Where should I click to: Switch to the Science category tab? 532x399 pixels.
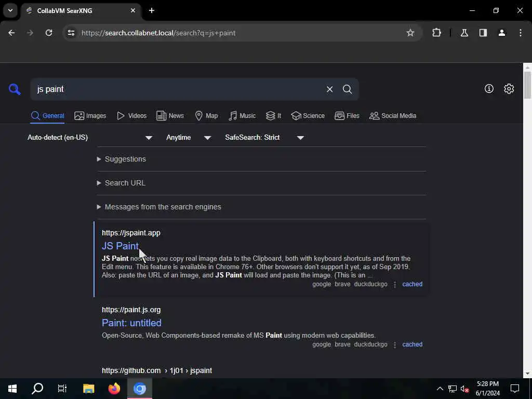click(x=308, y=116)
